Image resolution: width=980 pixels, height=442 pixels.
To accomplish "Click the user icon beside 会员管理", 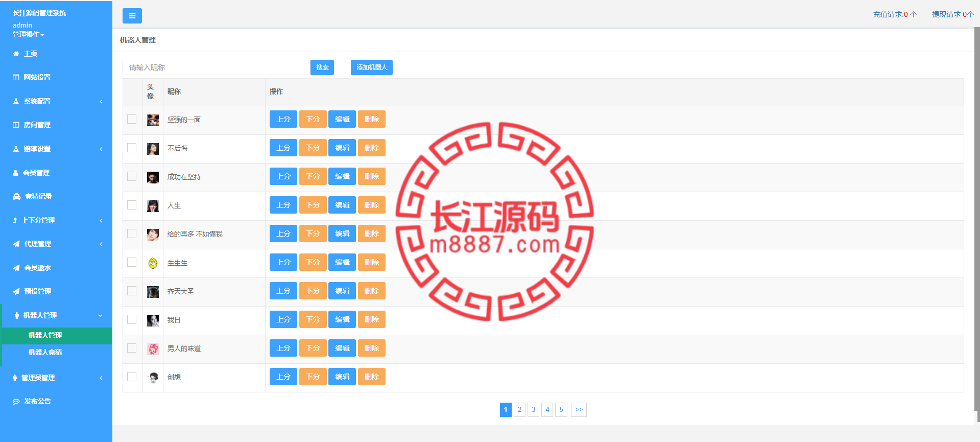I will tap(15, 173).
